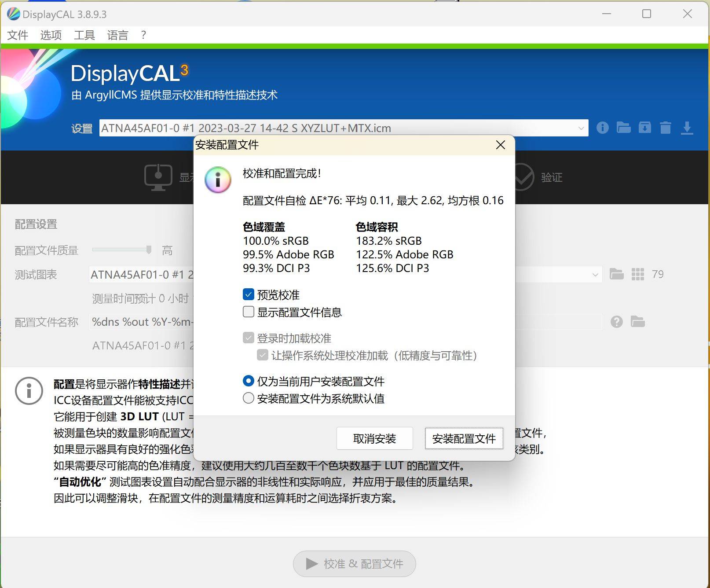Image resolution: width=710 pixels, height=588 pixels.
Task: Open the settings dropdown for ATNA45AF01-0 profile
Action: [580, 128]
